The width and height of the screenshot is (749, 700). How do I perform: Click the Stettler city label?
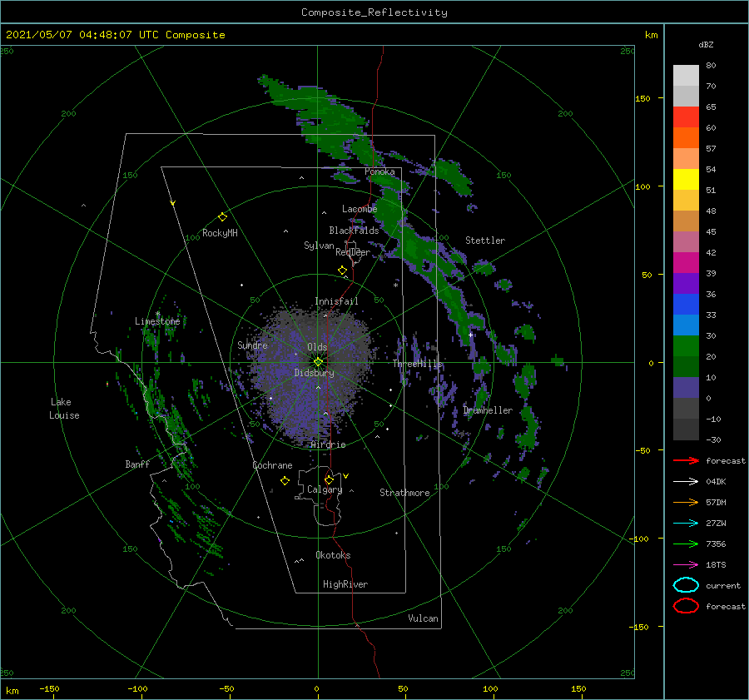(485, 241)
